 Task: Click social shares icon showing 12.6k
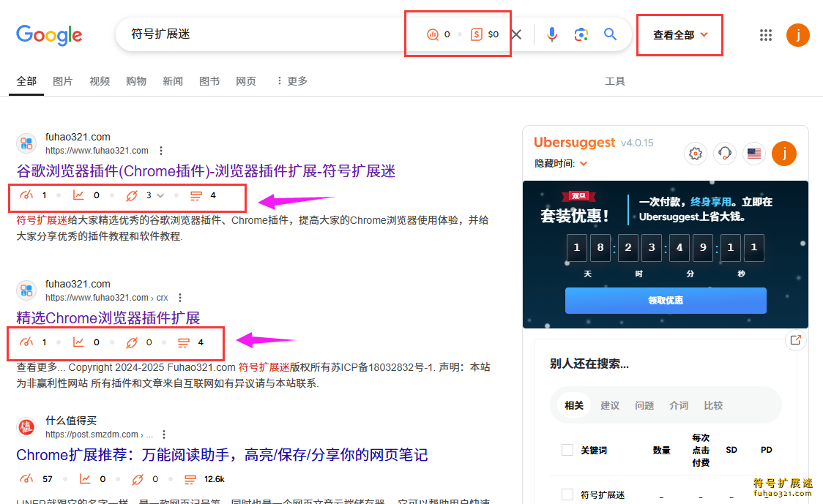point(190,479)
